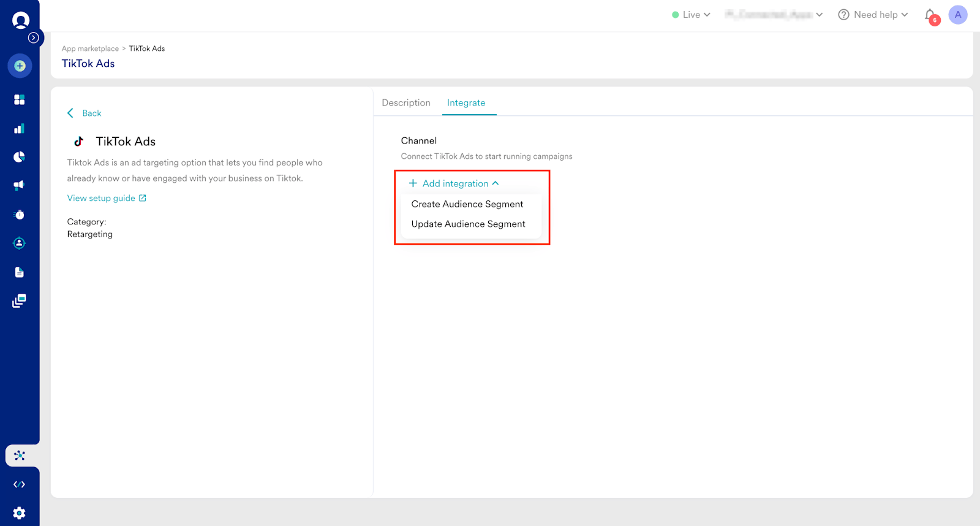Click the logo icon at top of sidebar
Screen dimensions: 980x526
point(21,21)
